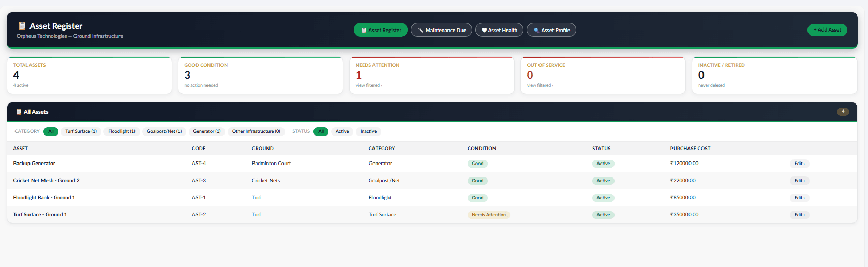Select Turf Surface - Ground 1 name
Image resolution: width=868 pixels, height=267 pixels.
pos(40,215)
